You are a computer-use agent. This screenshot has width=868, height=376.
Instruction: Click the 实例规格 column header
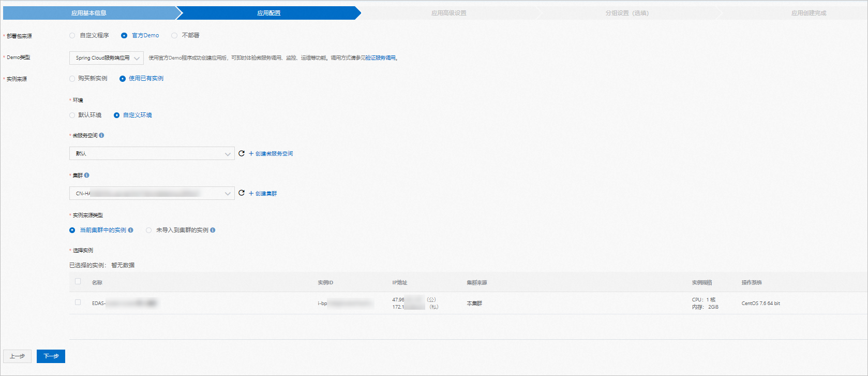702,283
